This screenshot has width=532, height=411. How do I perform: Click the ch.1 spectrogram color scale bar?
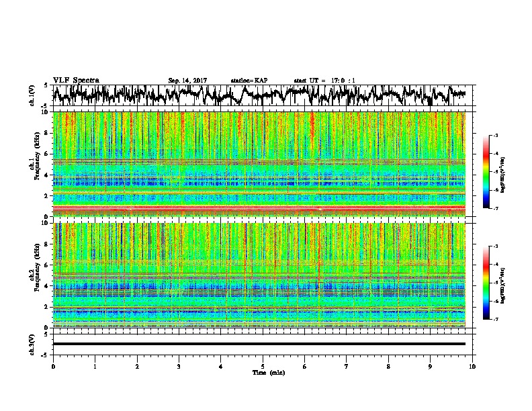pyautogui.click(x=486, y=172)
